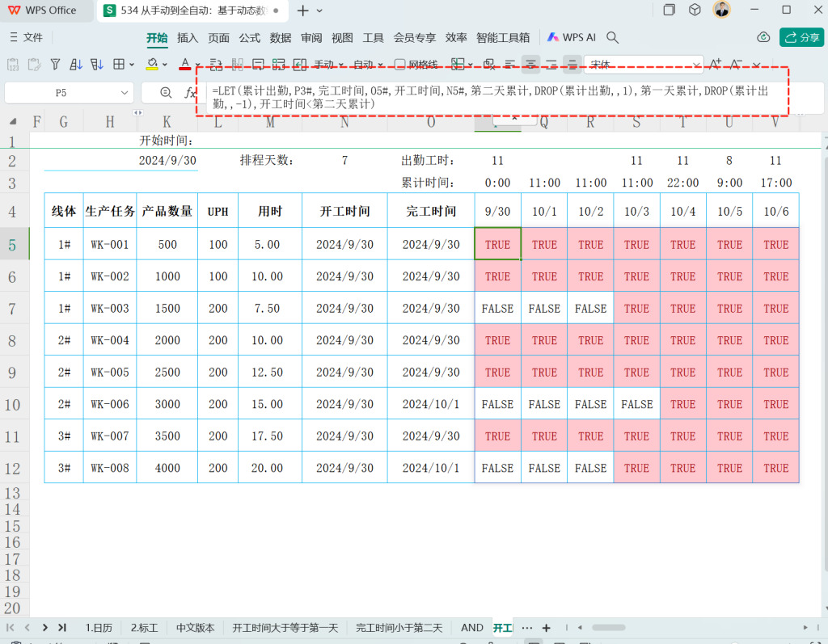Click the grayed column split icon
Screen dimensions: 828x644
click(237, 65)
